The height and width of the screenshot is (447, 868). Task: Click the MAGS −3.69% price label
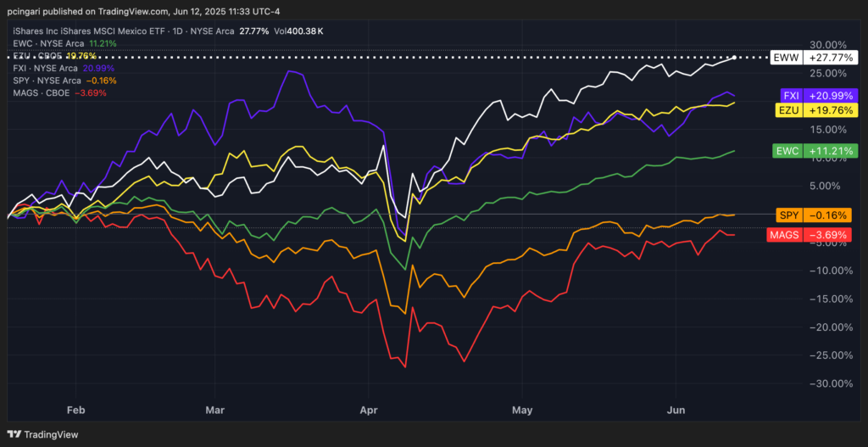click(809, 235)
